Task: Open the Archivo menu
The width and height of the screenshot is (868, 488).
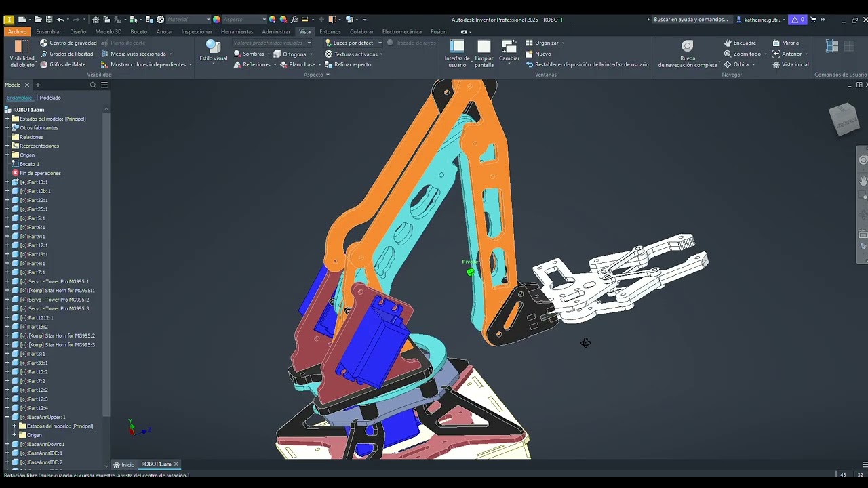Action: point(17,31)
